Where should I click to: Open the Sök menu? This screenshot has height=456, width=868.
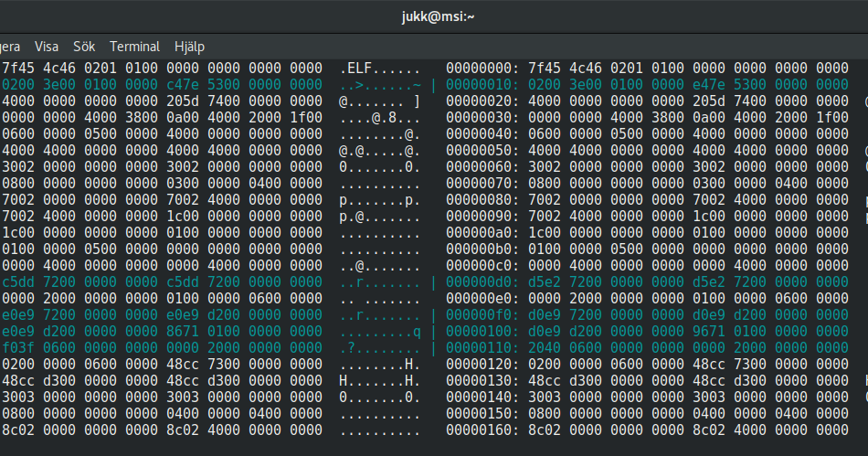tap(84, 47)
